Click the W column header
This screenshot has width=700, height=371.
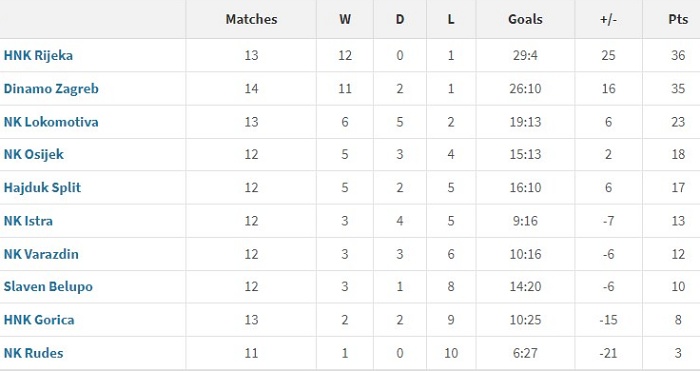(345, 19)
